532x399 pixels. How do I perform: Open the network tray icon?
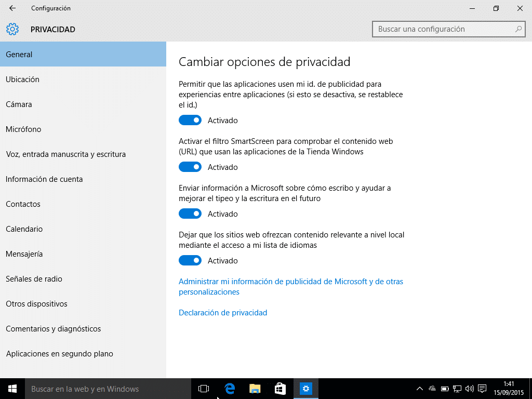pyautogui.click(x=457, y=389)
